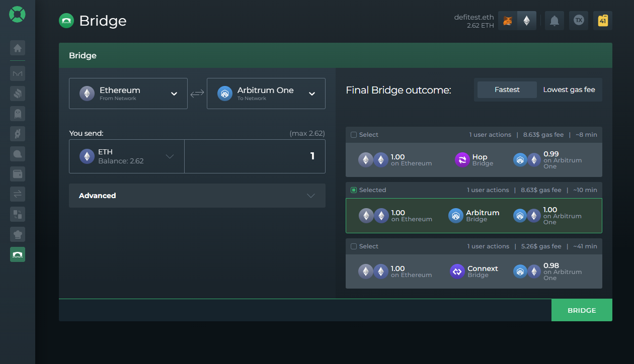Viewport: 634px width, 364px height.
Task: Open the notifications bell icon
Action: pyautogui.click(x=554, y=21)
